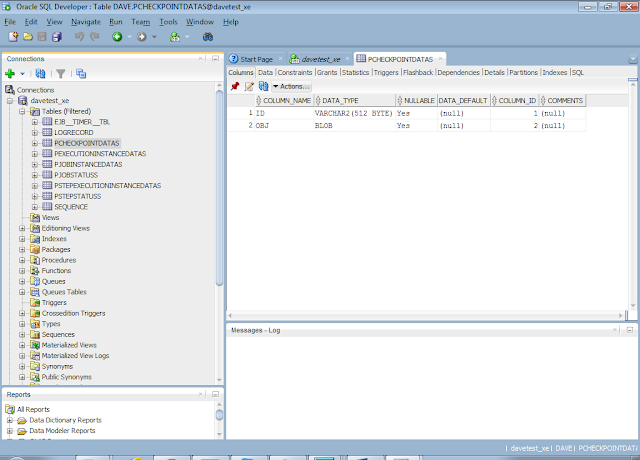The height and width of the screenshot is (460, 640).
Task: Click the Save All toolbar icon
Action: [57, 37]
